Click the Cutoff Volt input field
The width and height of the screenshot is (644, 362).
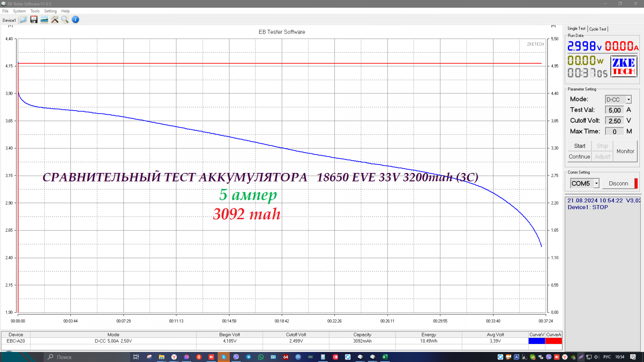[x=614, y=121]
